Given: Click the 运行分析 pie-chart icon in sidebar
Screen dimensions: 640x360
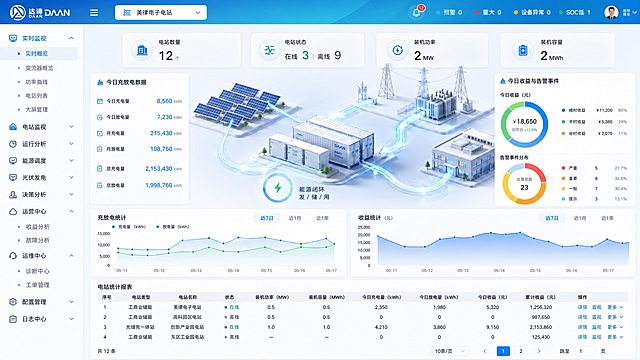Looking at the screenshot, I should coord(13,144).
